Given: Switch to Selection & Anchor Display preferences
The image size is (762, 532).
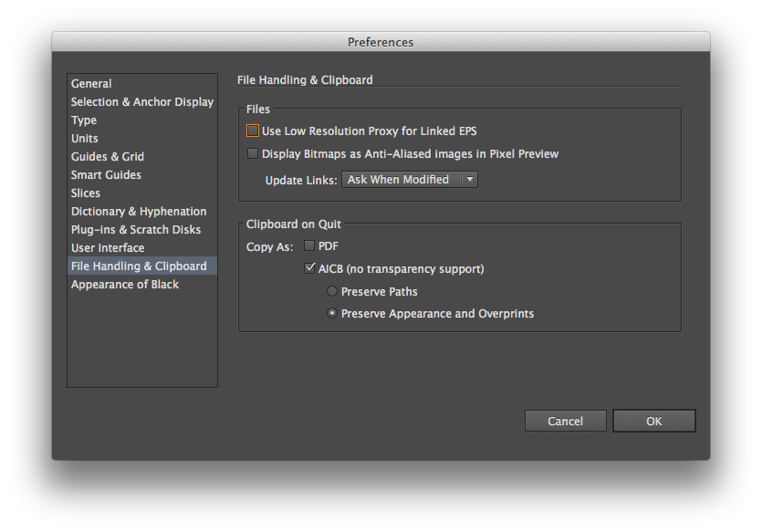Looking at the screenshot, I should click(x=141, y=101).
